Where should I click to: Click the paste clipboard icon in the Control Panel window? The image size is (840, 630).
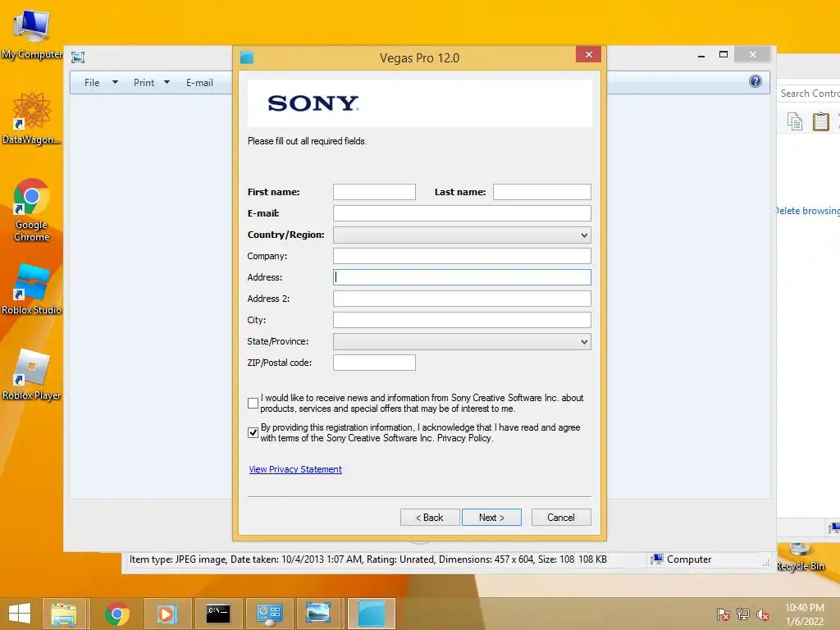(x=820, y=121)
